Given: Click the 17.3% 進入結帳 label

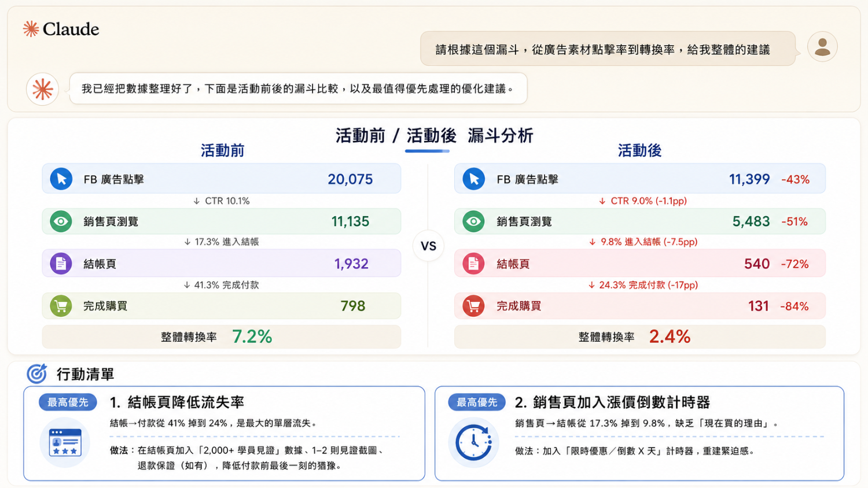Looking at the screenshot, I should (222, 242).
